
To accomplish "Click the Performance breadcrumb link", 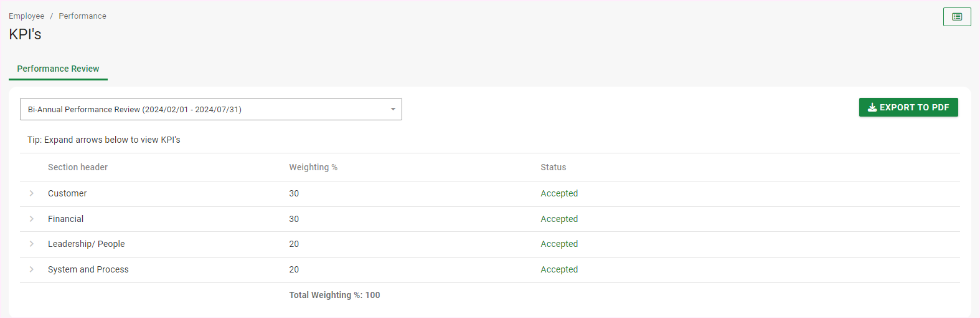I will tap(82, 16).
